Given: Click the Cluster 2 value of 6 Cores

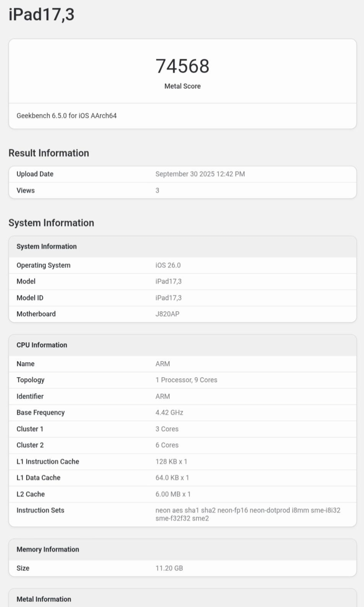Looking at the screenshot, I should 167,445.
